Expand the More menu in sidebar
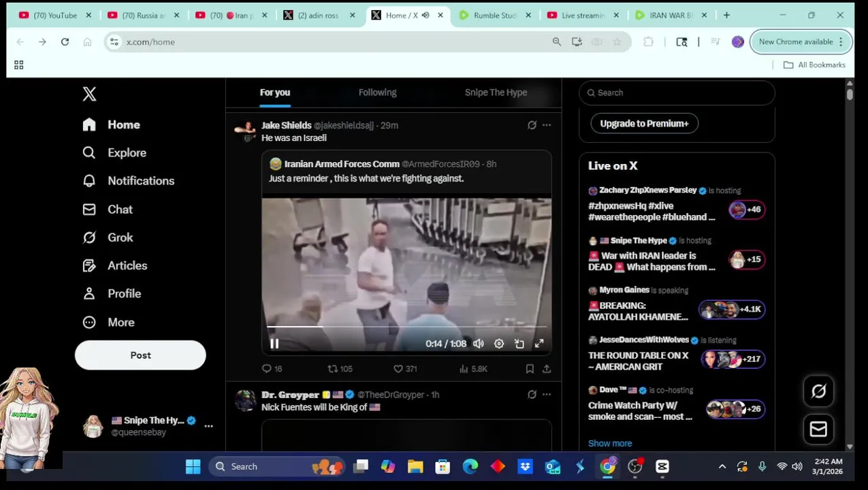 [108, 322]
